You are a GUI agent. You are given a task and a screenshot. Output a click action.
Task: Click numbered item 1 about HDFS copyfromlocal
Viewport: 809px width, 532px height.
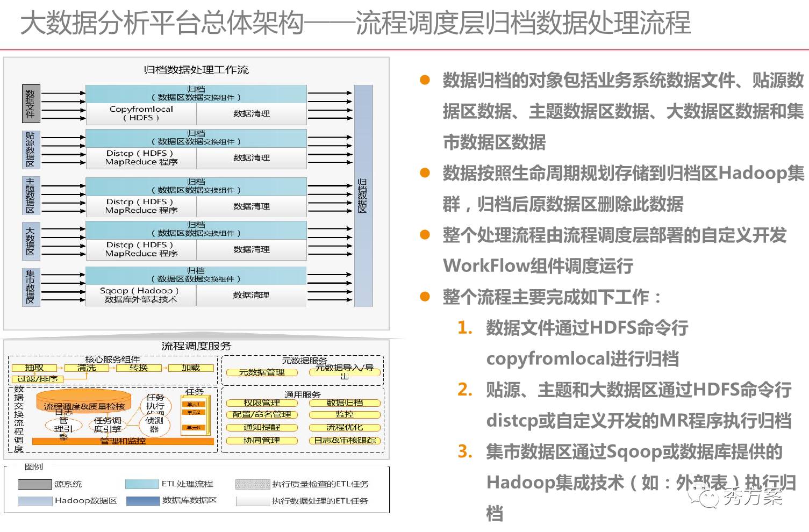click(587, 343)
